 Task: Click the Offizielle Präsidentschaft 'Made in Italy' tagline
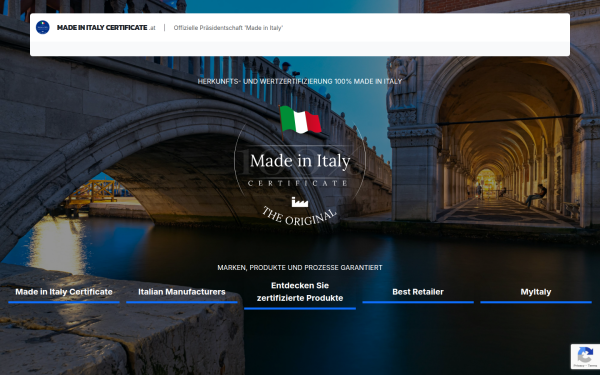click(x=228, y=28)
